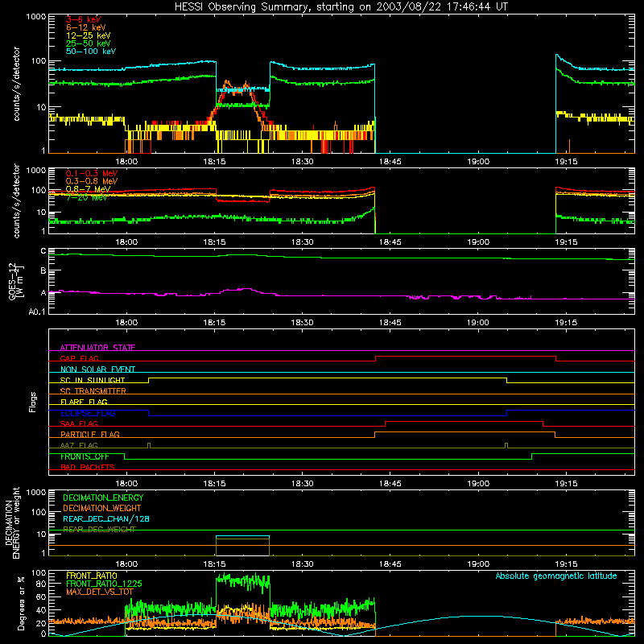Click the A0.1 tick label on GOES axis
Viewport: 644px width, 644px height.
pyautogui.click(x=36, y=312)
